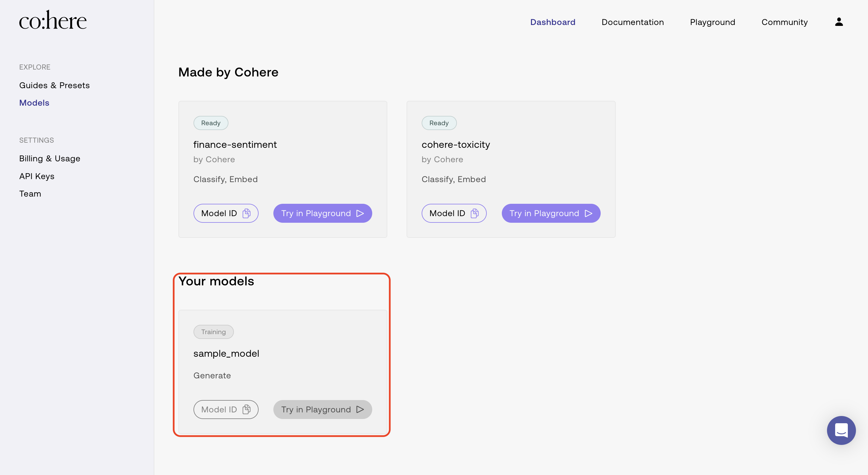
Task: Open Playground from top navigation
Action: [712, 22]
